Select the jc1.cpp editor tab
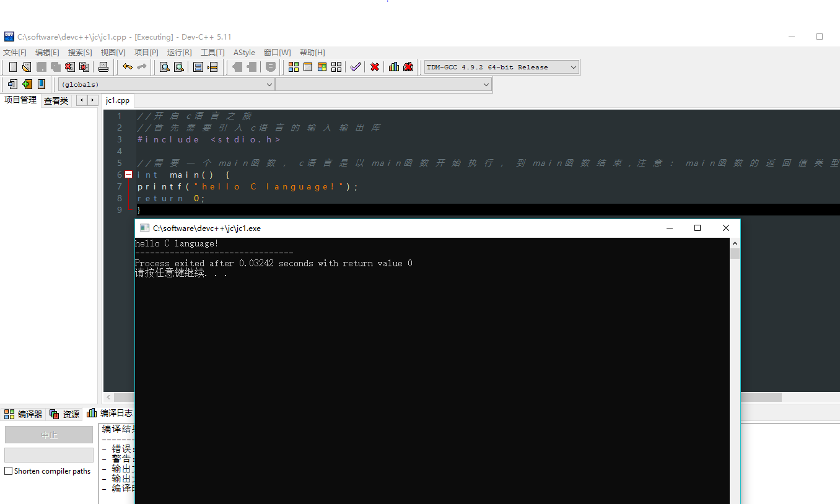Image resolution: width=840 pixels, height=504 pixels. [118, 100]
